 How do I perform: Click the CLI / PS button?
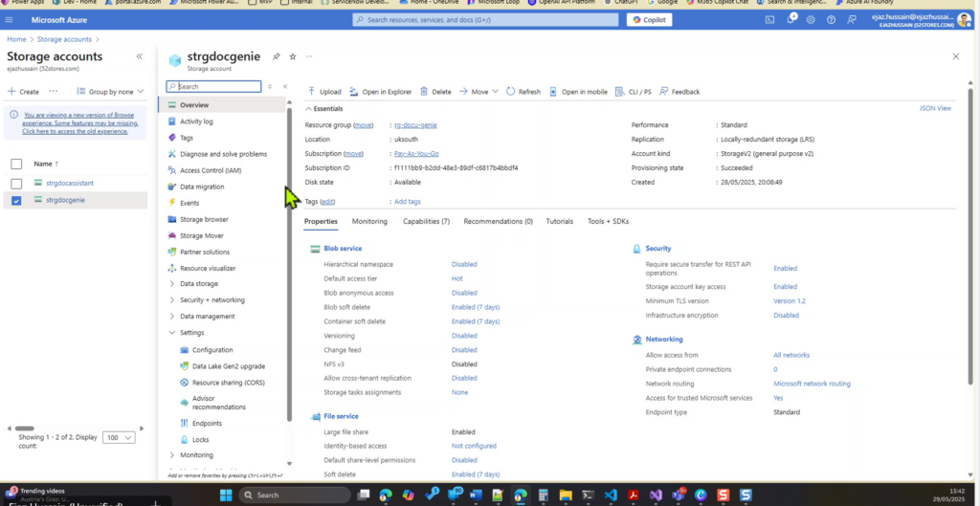click(x=634, y=92)
